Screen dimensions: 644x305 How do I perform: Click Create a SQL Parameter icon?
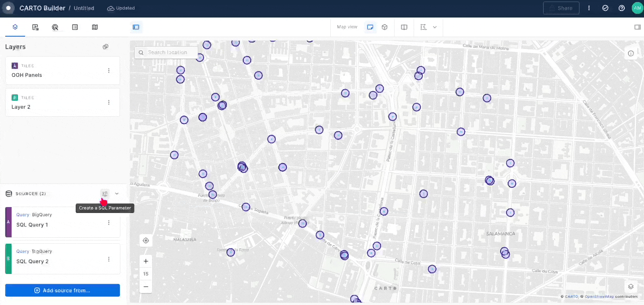click(105, 194)
